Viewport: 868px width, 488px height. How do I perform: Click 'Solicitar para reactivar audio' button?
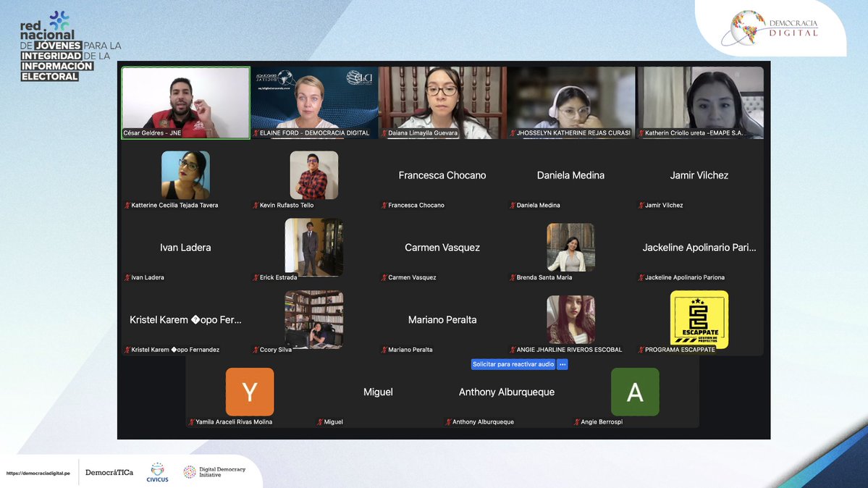(x=513, y=364)
